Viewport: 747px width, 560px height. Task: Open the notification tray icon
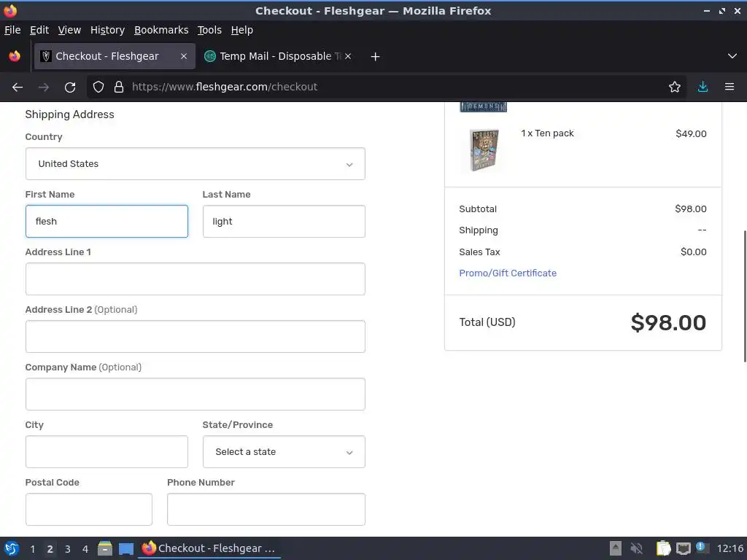[702, 548]
